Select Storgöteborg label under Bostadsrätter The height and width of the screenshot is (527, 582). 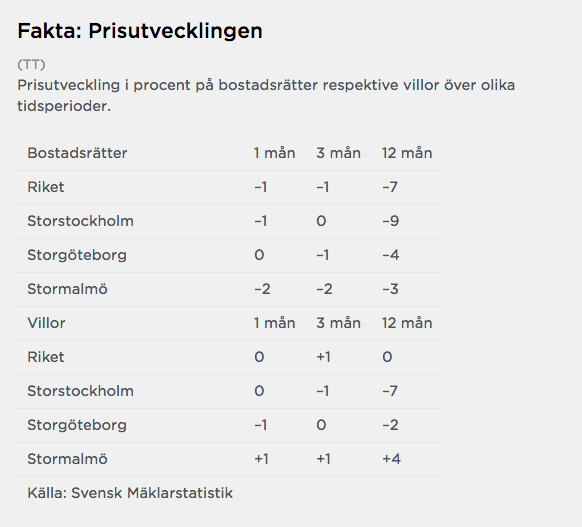point(77,255)
